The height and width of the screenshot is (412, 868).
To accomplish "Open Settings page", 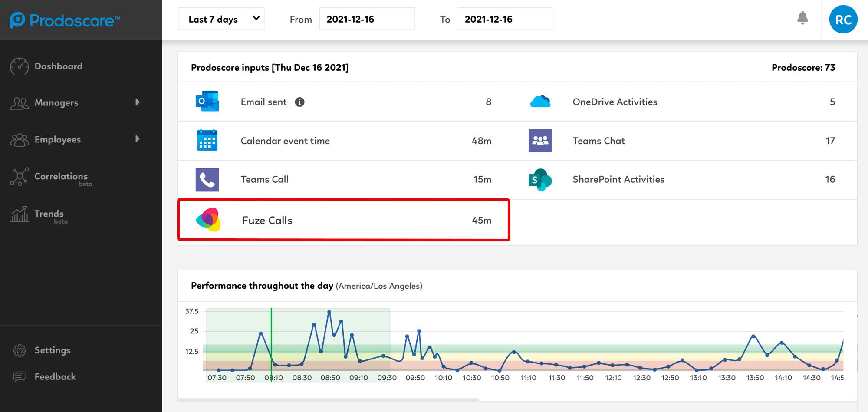I will [x=52, y=350].
